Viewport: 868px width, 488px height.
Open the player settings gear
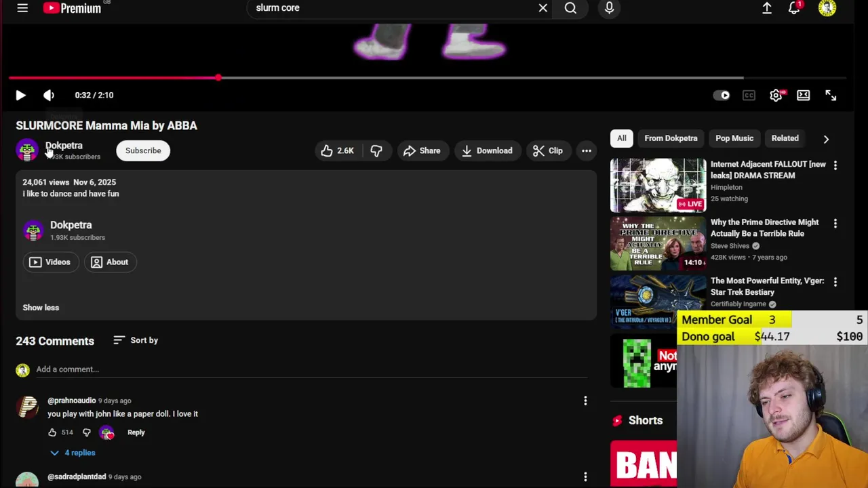[x=776, y=96]
